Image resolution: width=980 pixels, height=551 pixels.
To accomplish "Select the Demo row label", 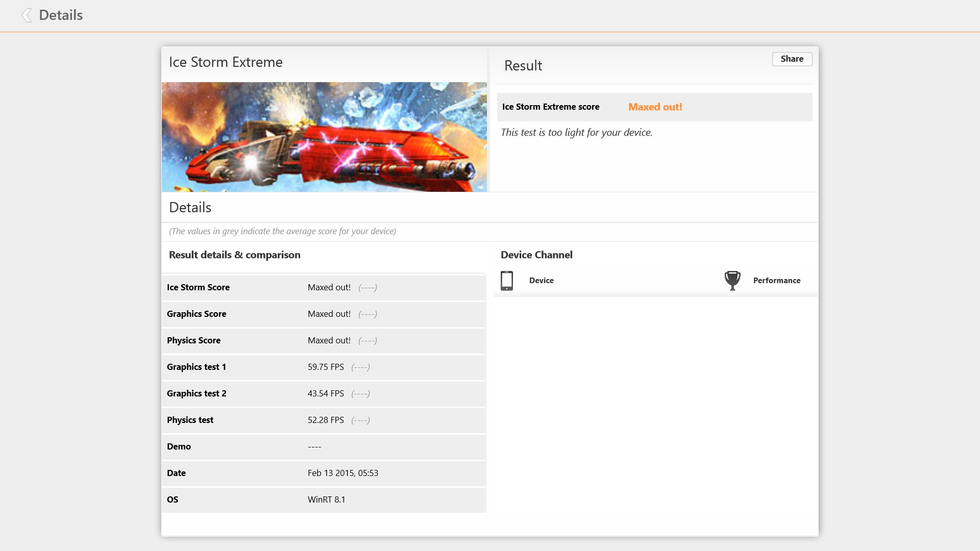I will [x=179, y=447].
